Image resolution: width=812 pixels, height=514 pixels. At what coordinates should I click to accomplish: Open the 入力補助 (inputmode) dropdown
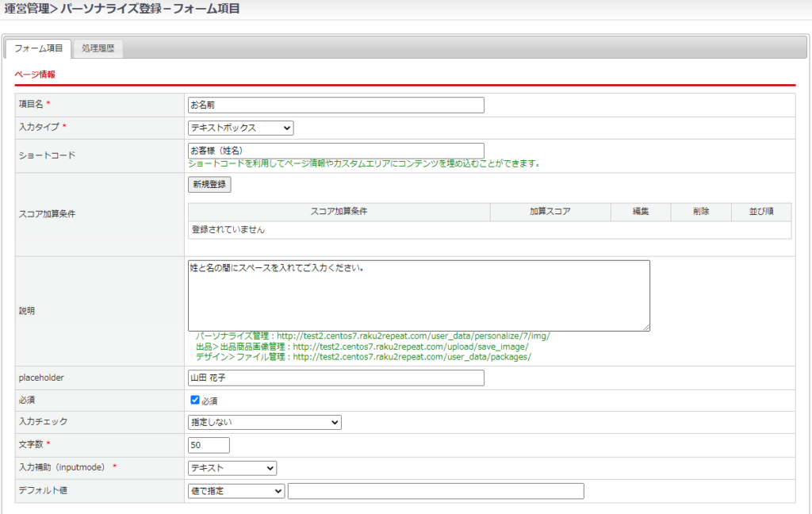click(x=232, y=468)
